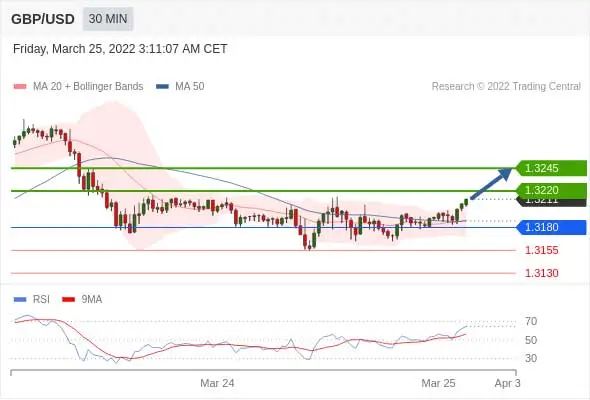
Task: Click the 1.3155 support level label
Action: pyautogui.click(x=541, y=250)
